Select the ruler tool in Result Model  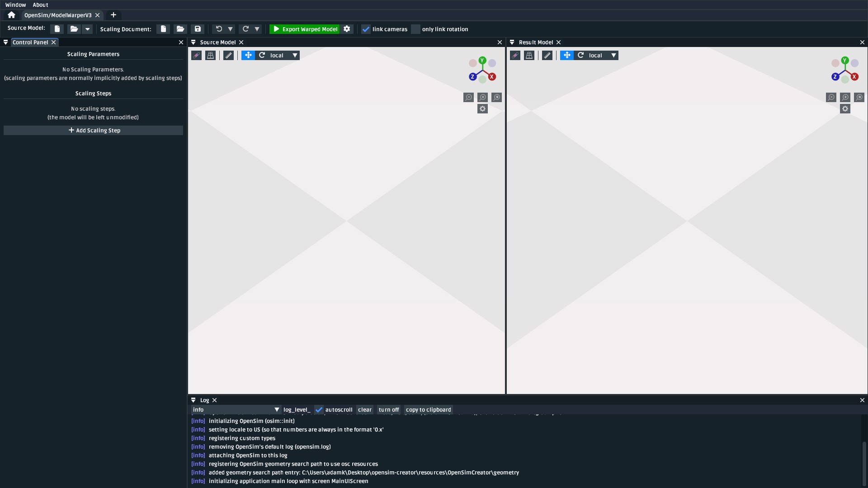pos(547,55)
